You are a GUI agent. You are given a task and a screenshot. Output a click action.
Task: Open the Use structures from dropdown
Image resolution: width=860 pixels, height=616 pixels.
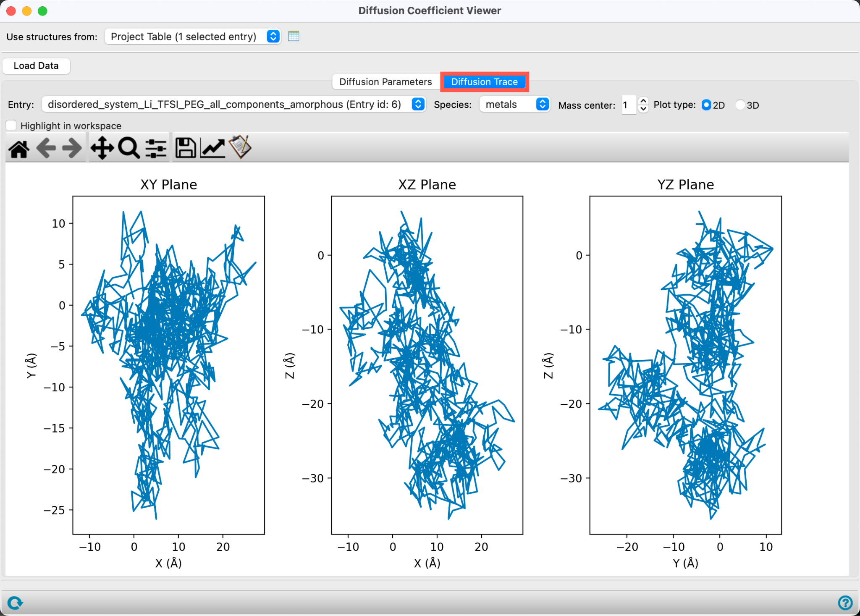click(x=193, y=37)
